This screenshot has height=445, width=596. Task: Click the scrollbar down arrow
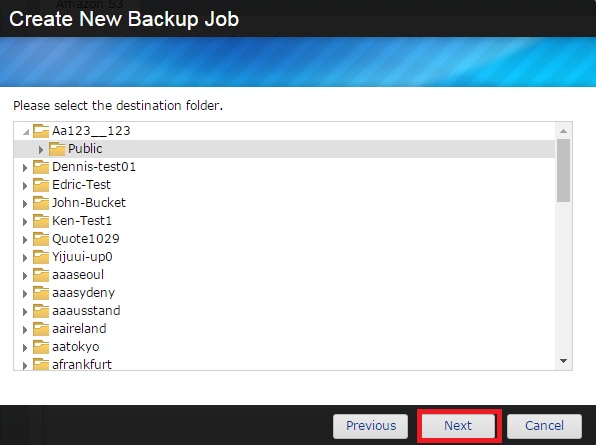tap(563, 361)
